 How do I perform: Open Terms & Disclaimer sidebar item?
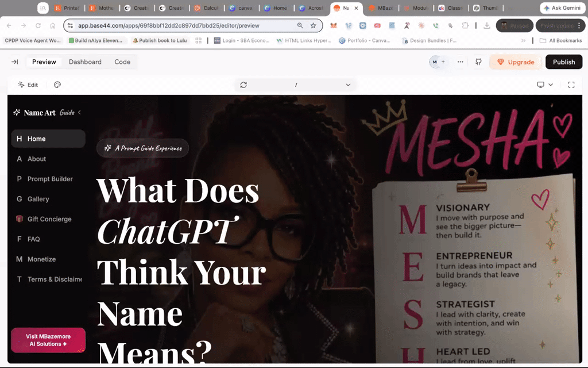[48, 279]
